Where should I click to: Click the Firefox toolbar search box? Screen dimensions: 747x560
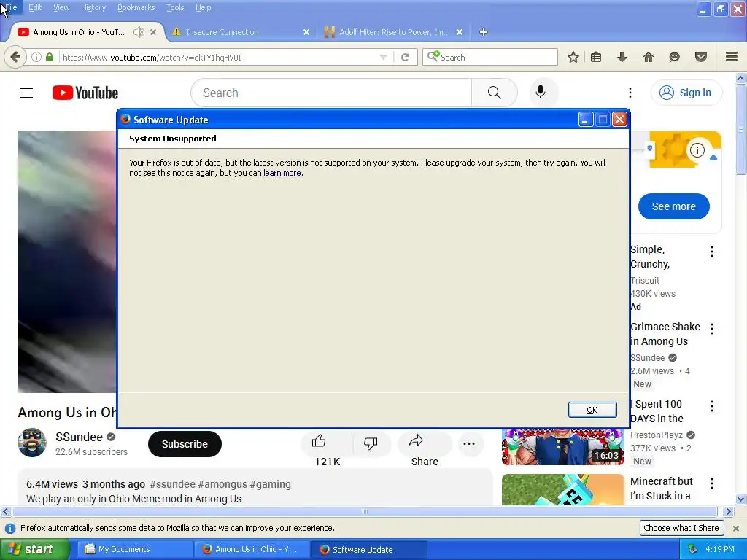pyautogui.click(x=490, y=57)
